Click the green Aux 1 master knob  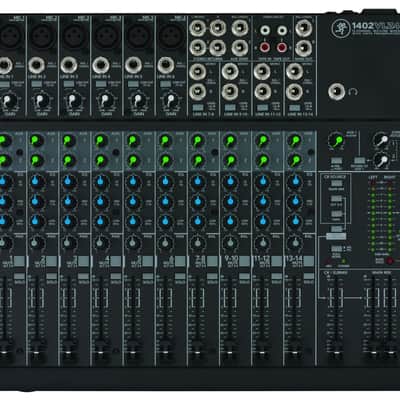tap(336, 140)
